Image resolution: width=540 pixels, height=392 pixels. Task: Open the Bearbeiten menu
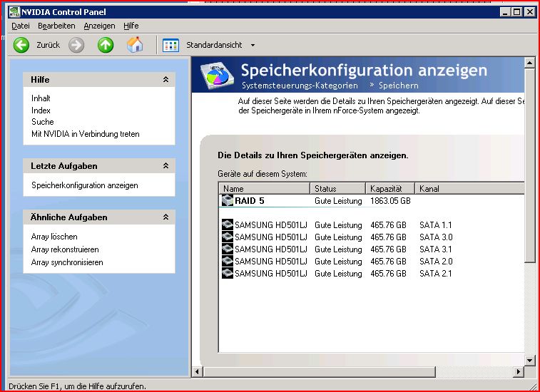(x=56, y=26)
